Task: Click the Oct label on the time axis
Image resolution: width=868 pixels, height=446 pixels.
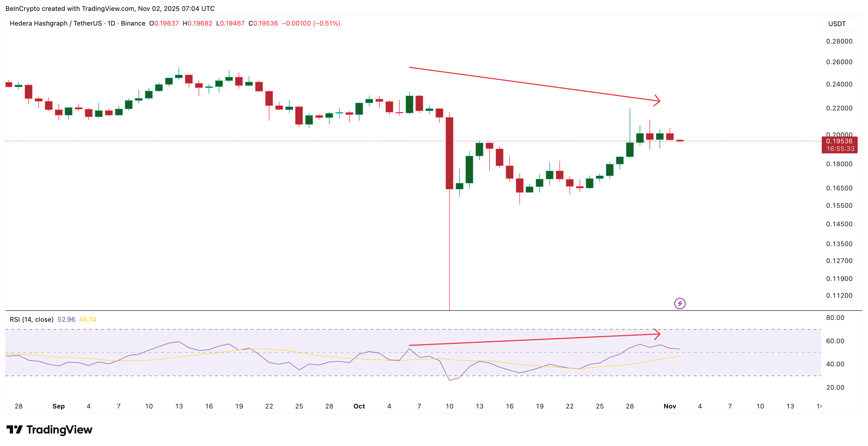Action: coord(359,406)
